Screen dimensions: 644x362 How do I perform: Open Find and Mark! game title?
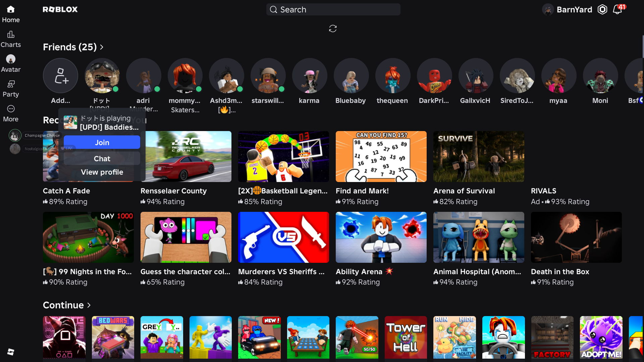click(x=362, y=191)
